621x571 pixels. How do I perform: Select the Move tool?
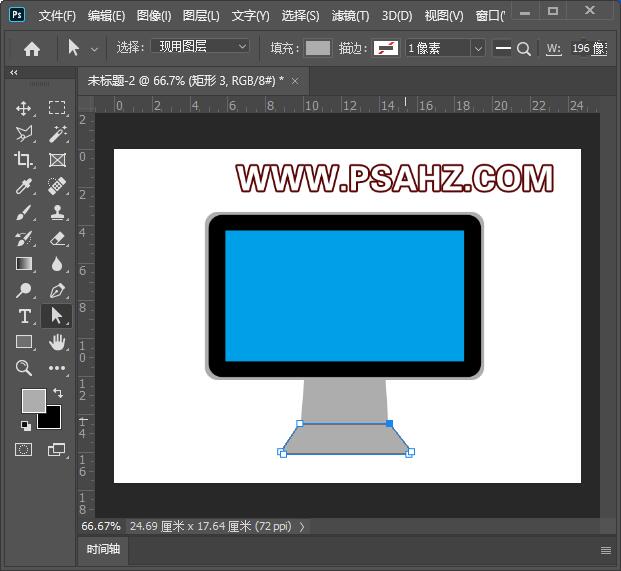pos(24,108)
